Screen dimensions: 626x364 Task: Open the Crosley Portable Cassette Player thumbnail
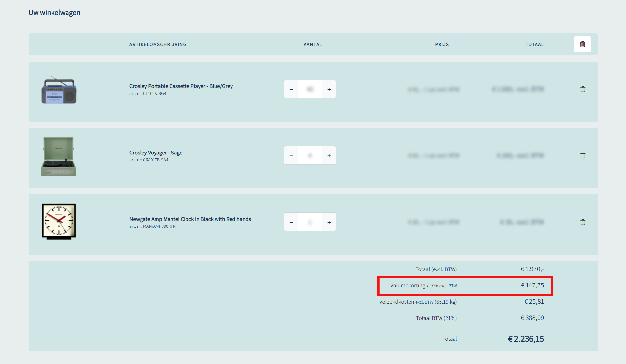tap(59, 90)
